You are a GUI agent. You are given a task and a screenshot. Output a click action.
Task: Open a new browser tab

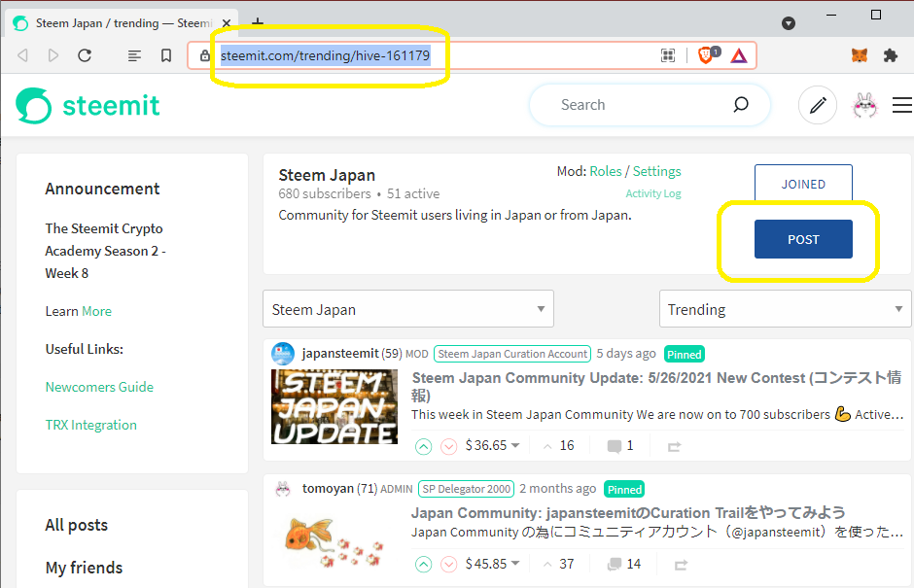point(258,22)
